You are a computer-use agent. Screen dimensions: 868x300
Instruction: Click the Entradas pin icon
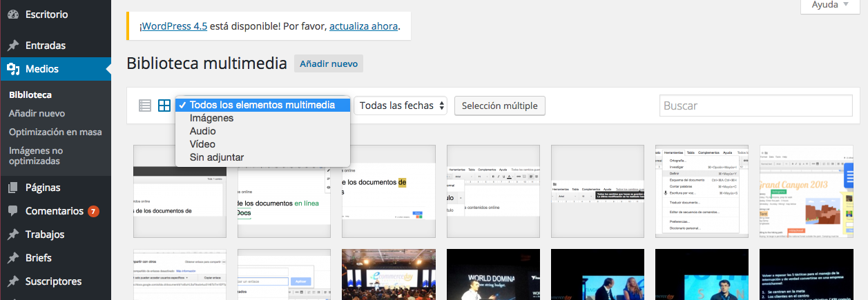(12, 46)
